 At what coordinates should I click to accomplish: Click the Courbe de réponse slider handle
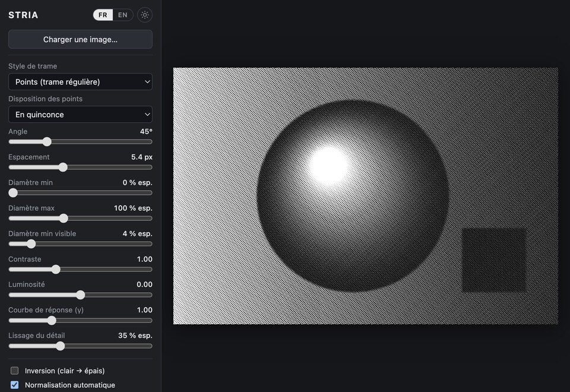52,320
